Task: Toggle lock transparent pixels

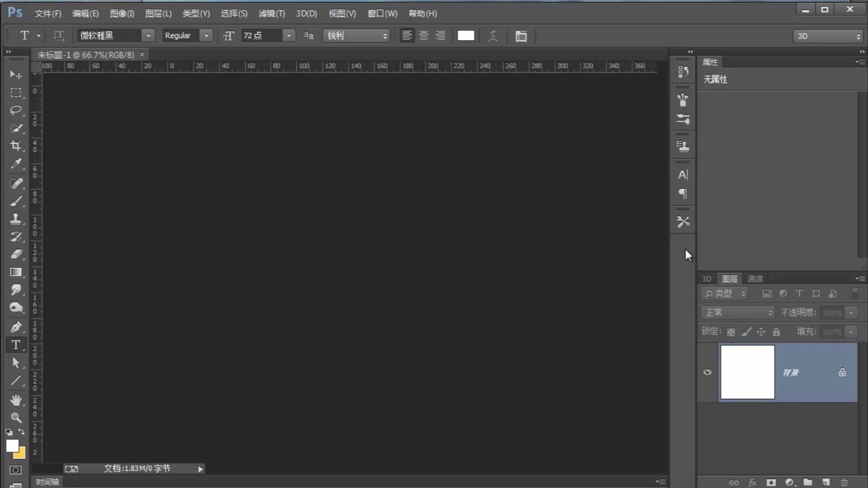Action: 731,332
